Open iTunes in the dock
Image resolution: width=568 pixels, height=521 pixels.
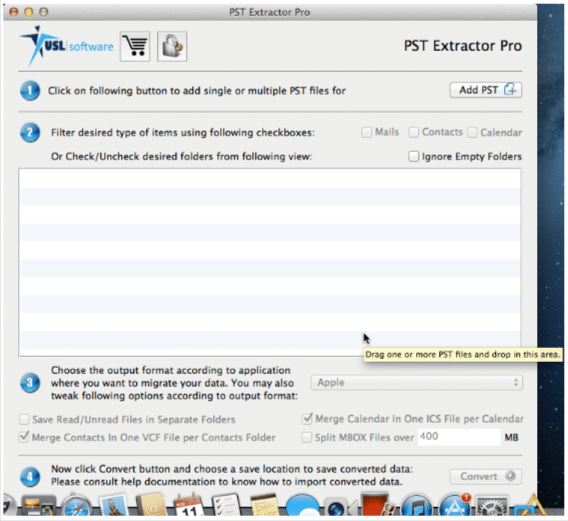[x=417, y=506]
